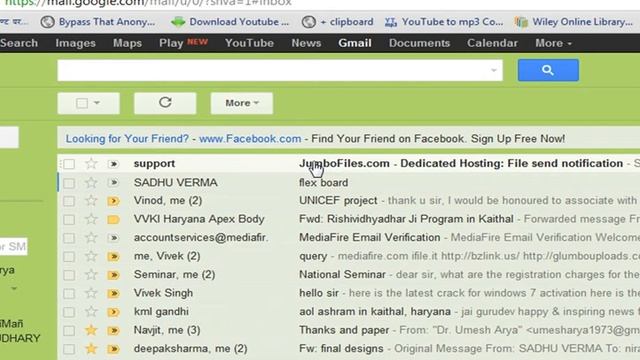Open the aol ashram in kaithal email
The image size is (640, 360).
(x=375, y=312)
